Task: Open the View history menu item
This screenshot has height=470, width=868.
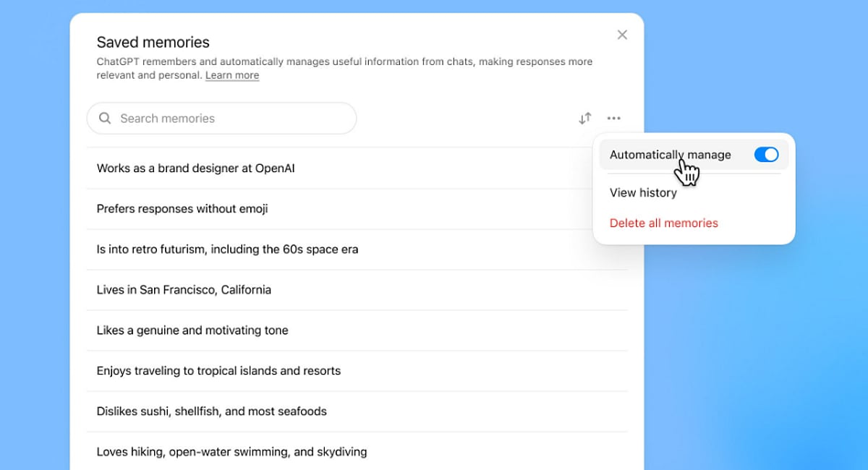Action: 643,192
